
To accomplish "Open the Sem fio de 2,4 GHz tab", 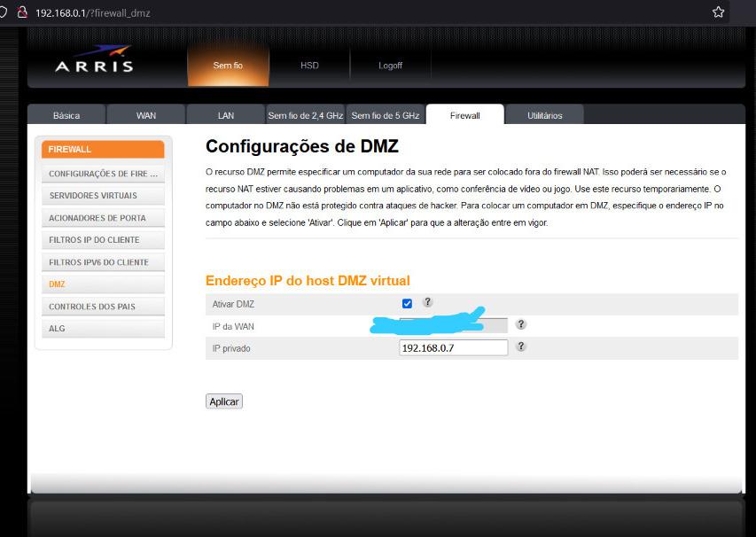I will 306,115.
